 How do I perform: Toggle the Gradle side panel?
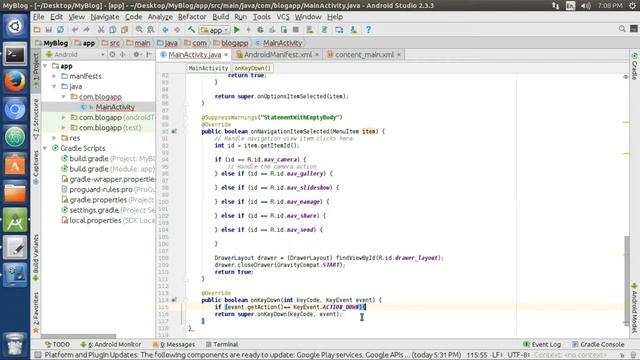[634, 66]
